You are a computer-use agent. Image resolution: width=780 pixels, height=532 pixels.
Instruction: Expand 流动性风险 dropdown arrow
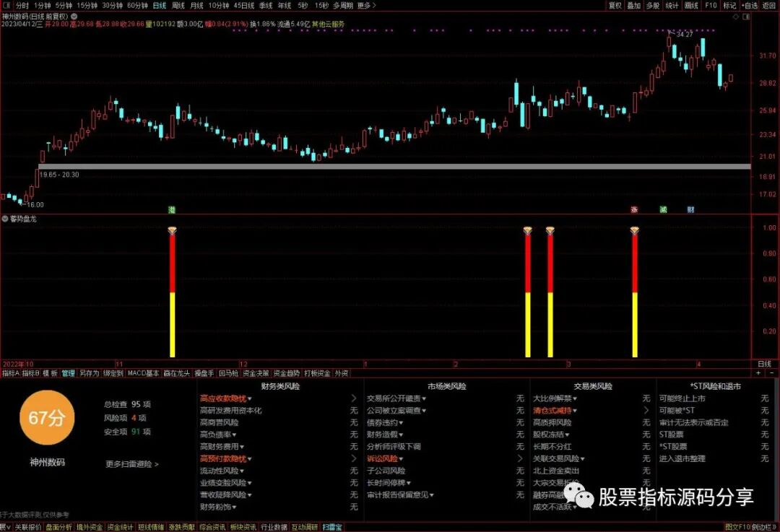tap(242, 471)
